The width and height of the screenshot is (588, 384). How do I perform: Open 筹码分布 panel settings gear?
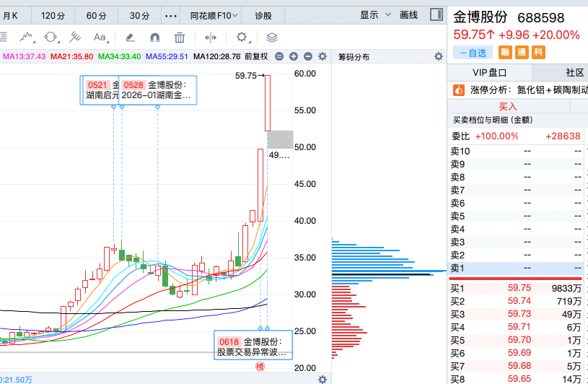tap(439, 56)
